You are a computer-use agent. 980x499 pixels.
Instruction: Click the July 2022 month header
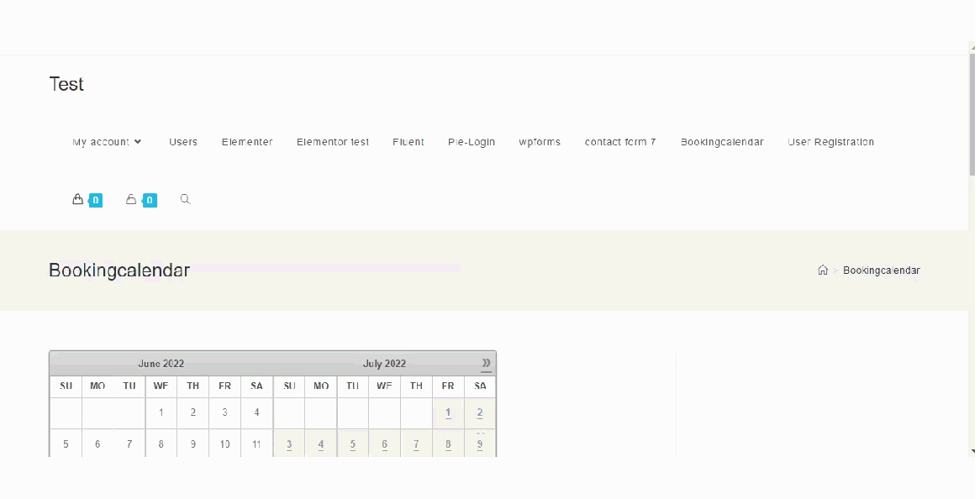click(384, 364)
